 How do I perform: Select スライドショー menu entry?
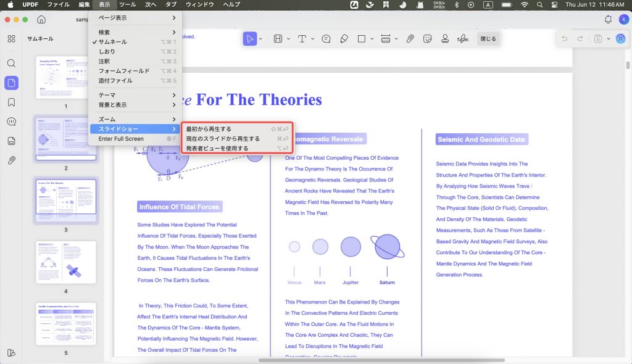coord(135,129)
